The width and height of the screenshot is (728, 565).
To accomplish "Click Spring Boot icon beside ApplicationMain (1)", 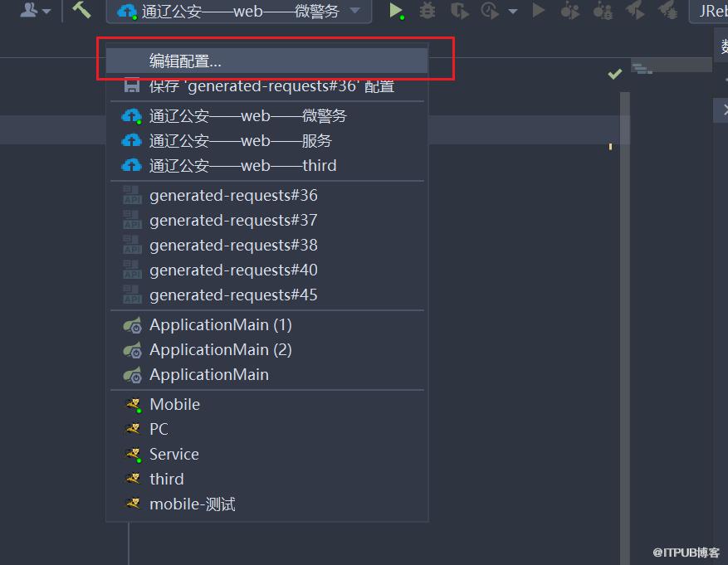I will pos(132,325).
